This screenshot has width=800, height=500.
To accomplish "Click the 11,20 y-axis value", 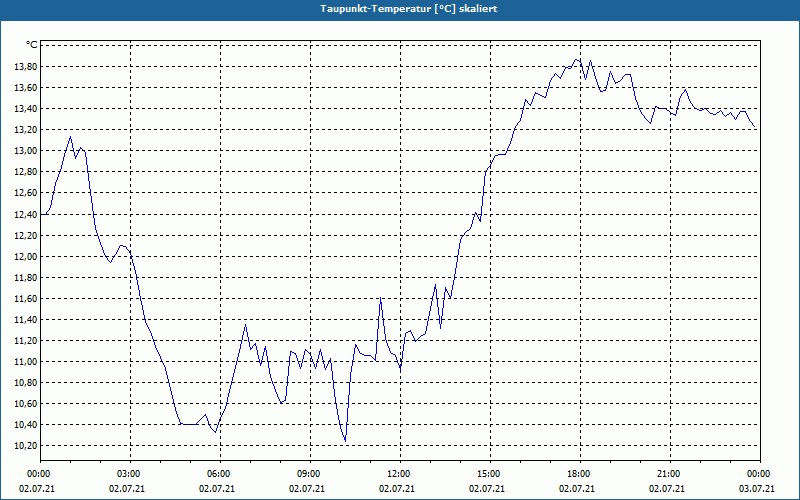I will click(25, 340).
